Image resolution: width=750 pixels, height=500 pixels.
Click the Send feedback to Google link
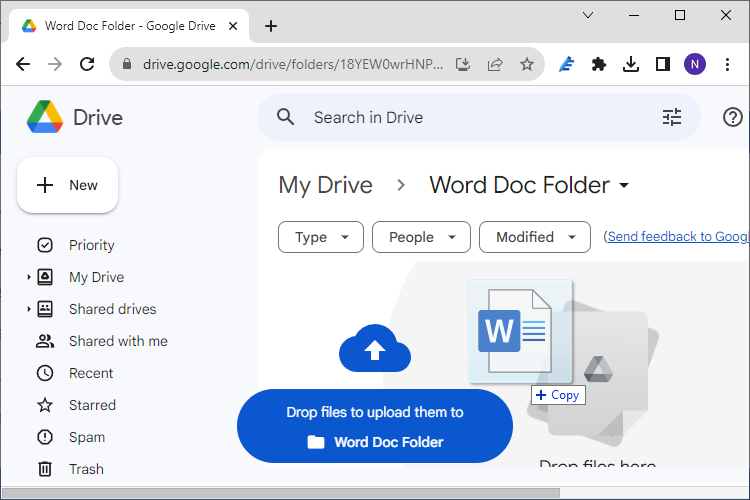point(677,237)
